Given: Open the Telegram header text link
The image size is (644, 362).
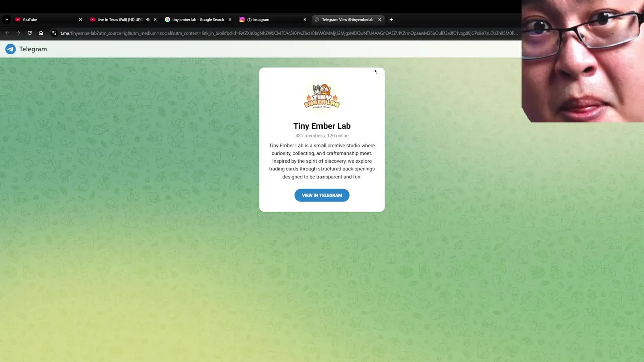Looking at the screenshot, I should pyautogui.click(x=33, y=49).
